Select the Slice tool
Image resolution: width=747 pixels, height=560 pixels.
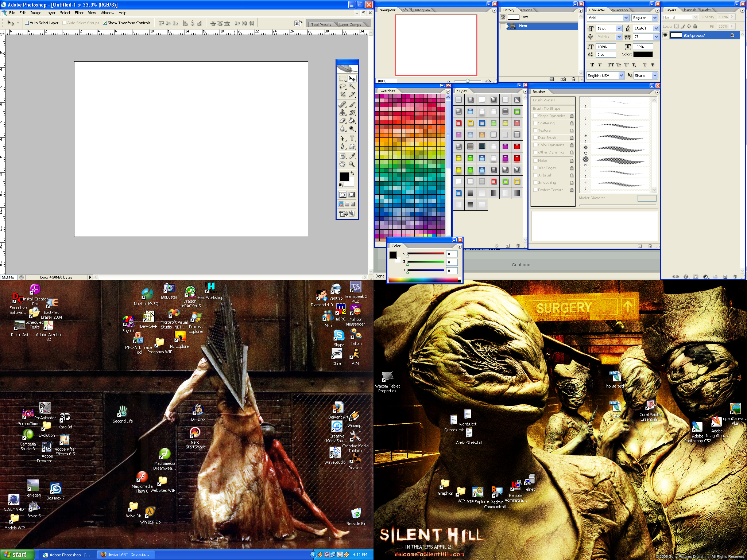[352, 94]
